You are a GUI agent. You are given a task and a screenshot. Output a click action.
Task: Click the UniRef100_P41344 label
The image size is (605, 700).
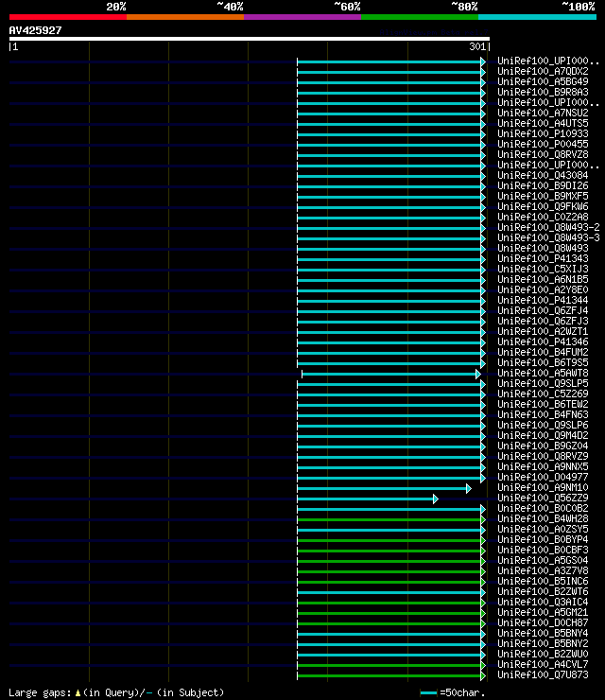[543, 300]
